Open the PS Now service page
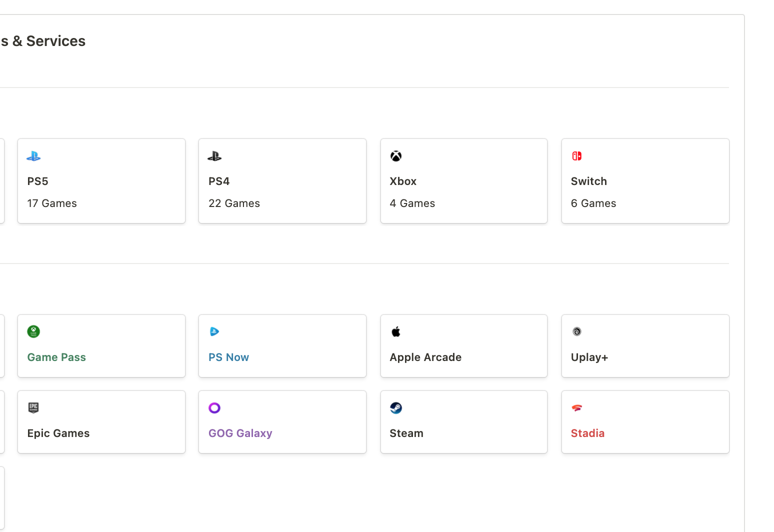774x532 pixels. point(282,345)
